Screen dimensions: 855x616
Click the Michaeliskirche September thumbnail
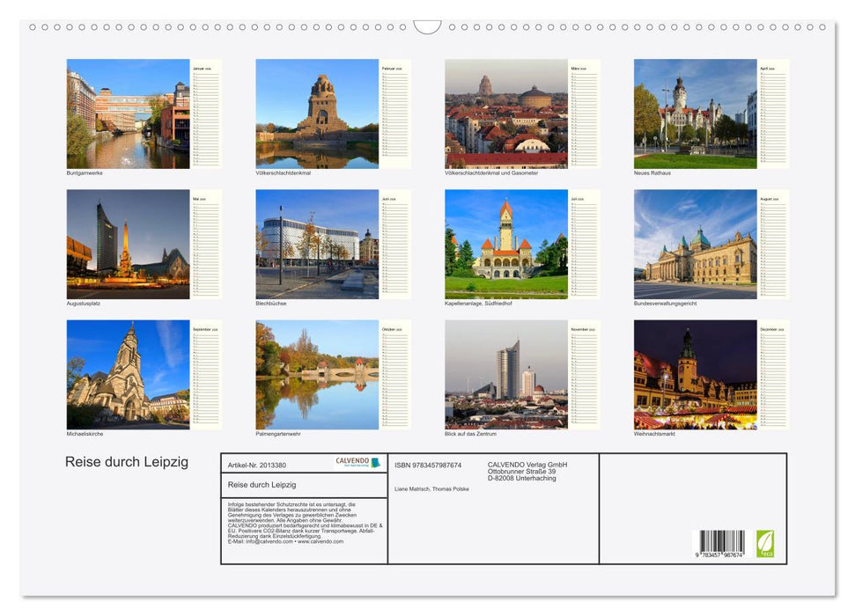pos(128,374)
